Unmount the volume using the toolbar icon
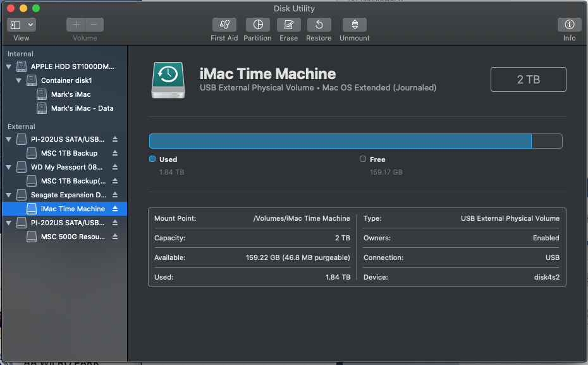Screen dimensions: 588x365 355,25
